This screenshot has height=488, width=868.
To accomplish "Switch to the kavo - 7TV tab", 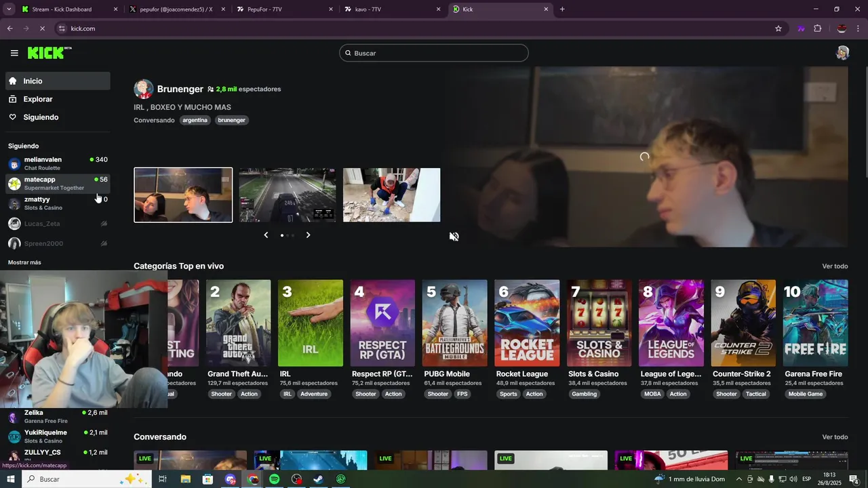I will 392,9.
